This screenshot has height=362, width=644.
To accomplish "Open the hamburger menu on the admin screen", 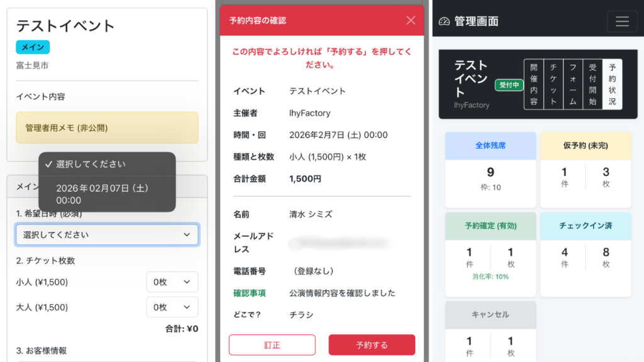I will tap(622, 21).
